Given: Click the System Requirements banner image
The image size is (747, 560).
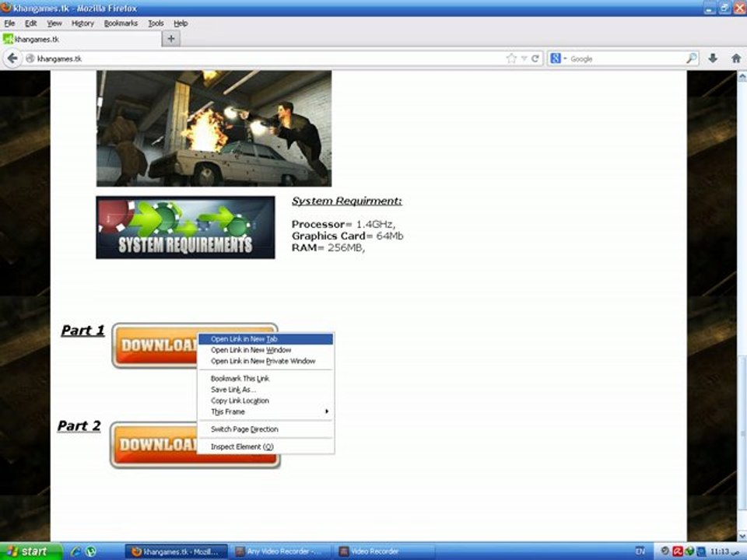Looking at the screenshot, I should click(185, 228).
